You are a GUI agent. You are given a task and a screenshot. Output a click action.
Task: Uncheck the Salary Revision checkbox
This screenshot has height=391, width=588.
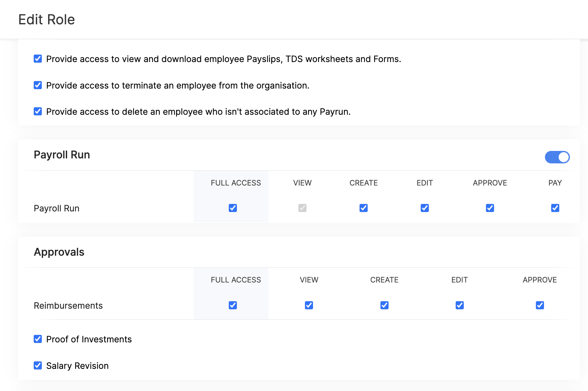click(x=38, y=365)
